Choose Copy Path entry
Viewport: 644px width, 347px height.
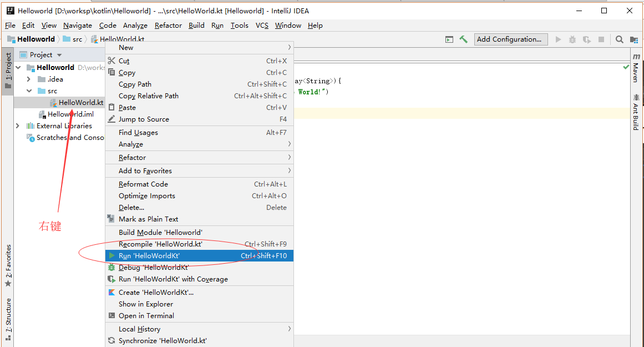coord(199,84)
